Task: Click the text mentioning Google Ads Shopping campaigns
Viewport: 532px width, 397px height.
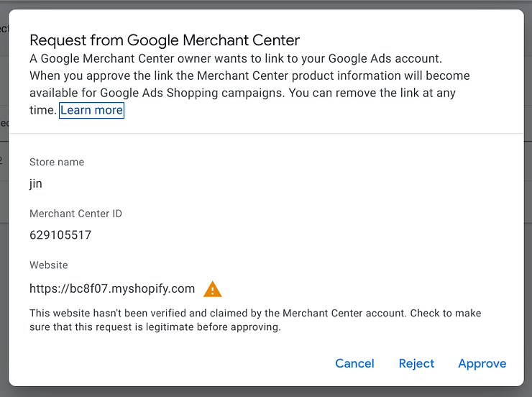Action: click(x=192, y=93)
